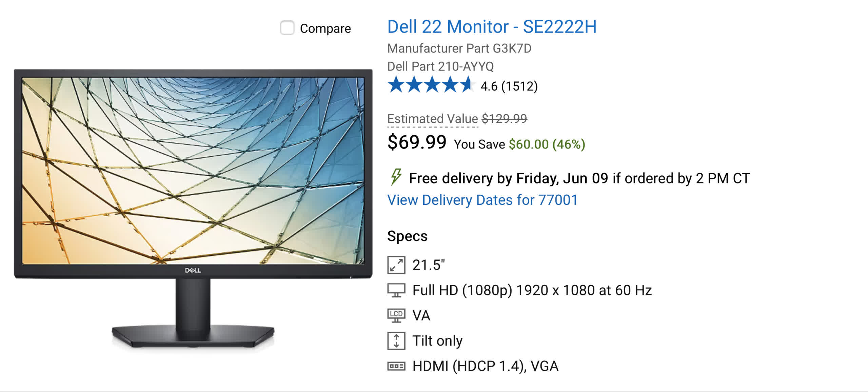Click the $69.99 sale price
This screenshot has width=868, height=392.
pyautogui.click(x=417, y=142)
